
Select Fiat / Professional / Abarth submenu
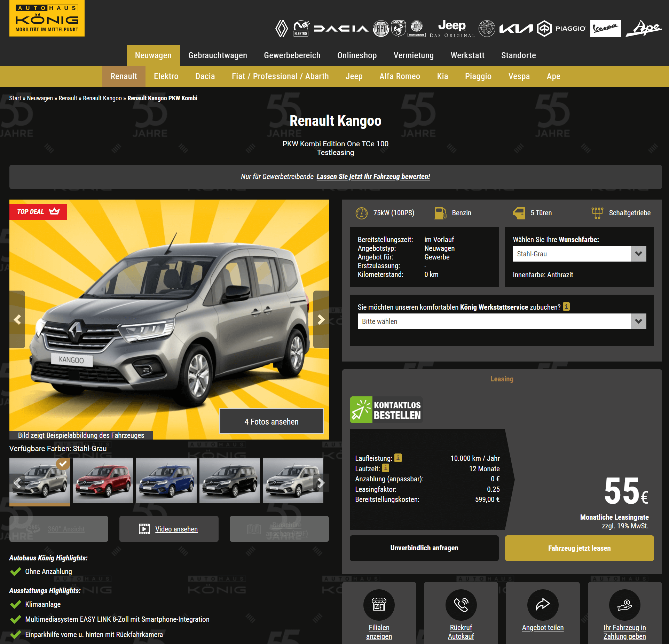pos(280,76)
